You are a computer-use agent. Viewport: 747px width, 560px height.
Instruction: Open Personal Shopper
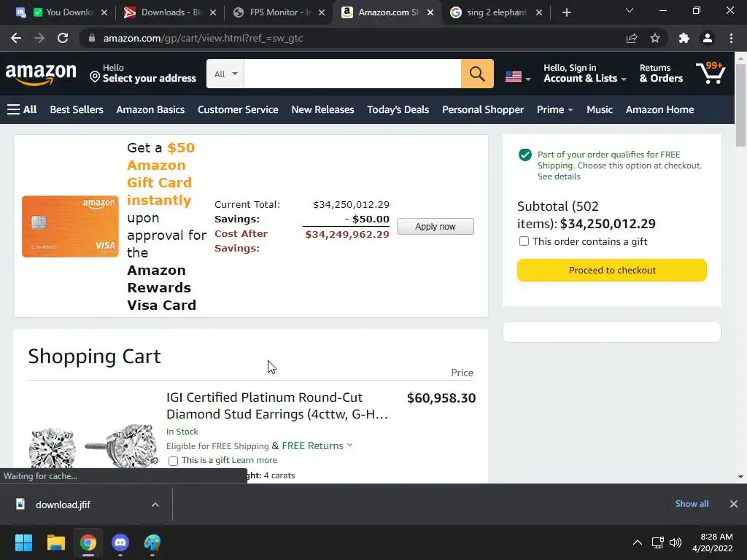(x=483, y=109)
